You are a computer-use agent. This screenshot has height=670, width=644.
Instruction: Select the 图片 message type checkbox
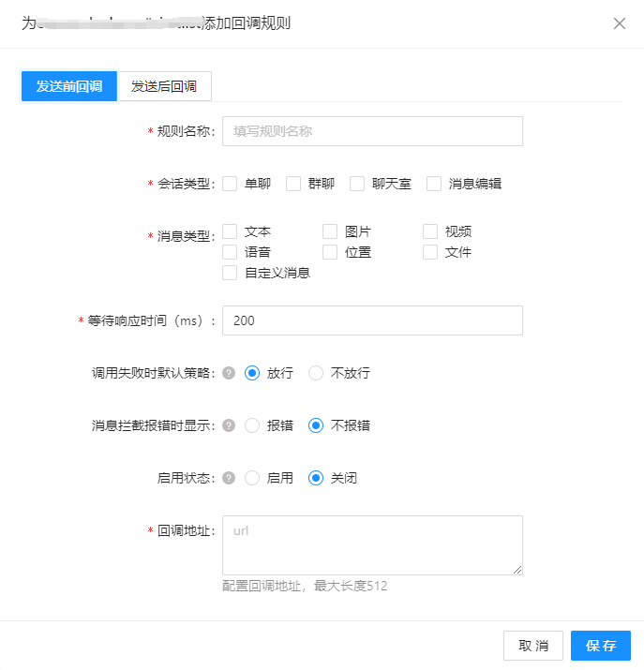tap(330, 231)
